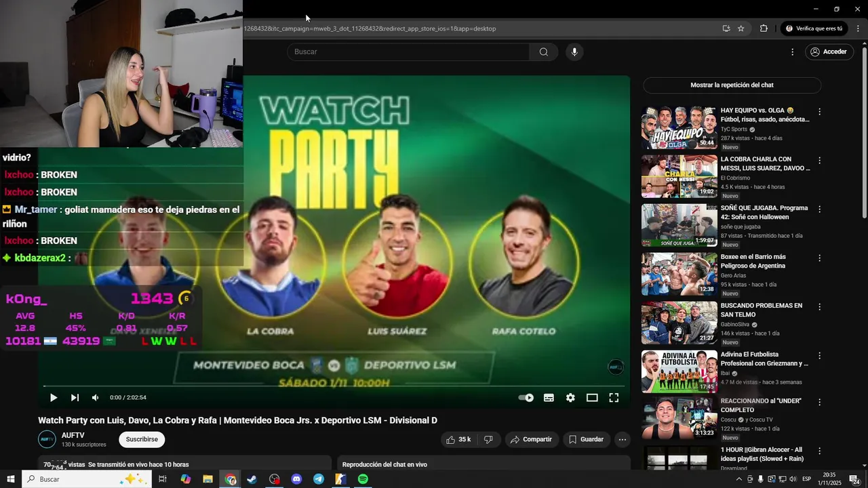The width and height of the screenshot is (868, 488).
Task: Open SOÑÉ QUE JUGABA Programa 42 thumbnail
Action: click(x=679, y=225)
